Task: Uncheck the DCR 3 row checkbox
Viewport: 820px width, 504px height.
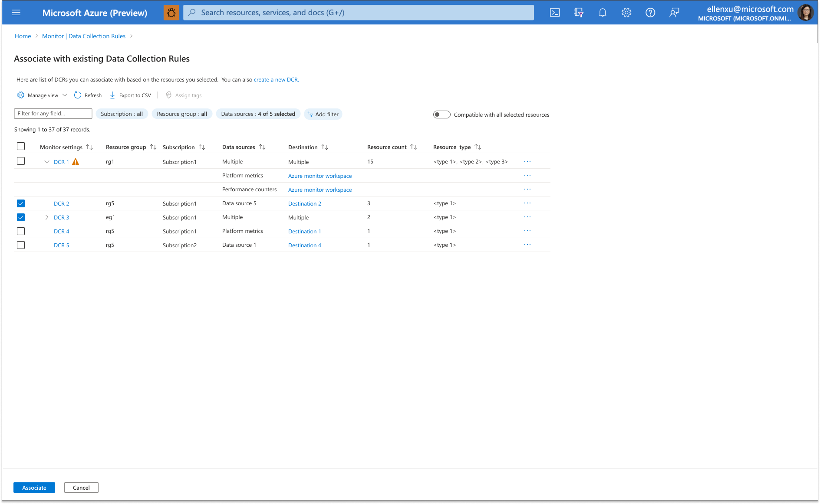Action: coord(21,217)
